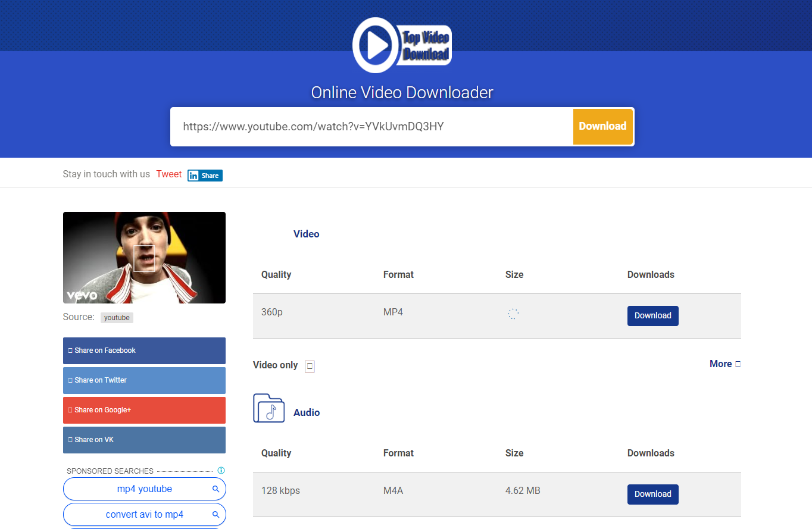Open 'convert avi to mp4' sponsored search
Screen dimensions: 812x529
145,515
